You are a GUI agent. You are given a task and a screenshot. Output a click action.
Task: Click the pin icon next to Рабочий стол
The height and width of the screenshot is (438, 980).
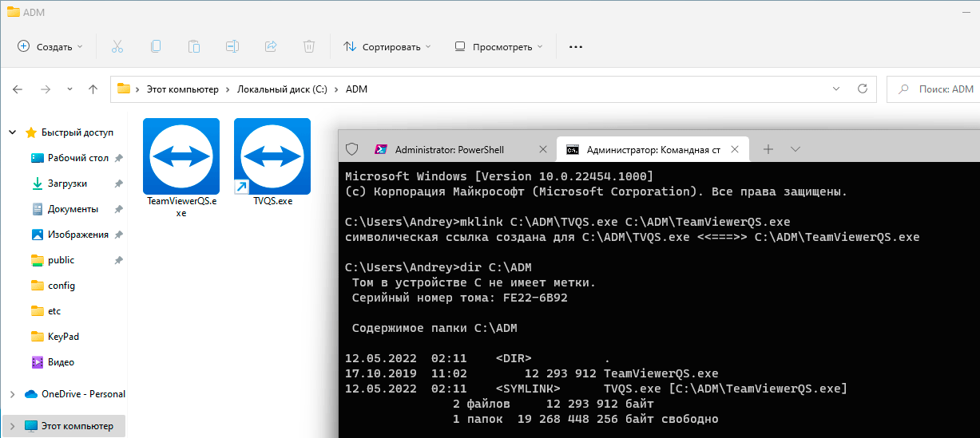(118, 158)
